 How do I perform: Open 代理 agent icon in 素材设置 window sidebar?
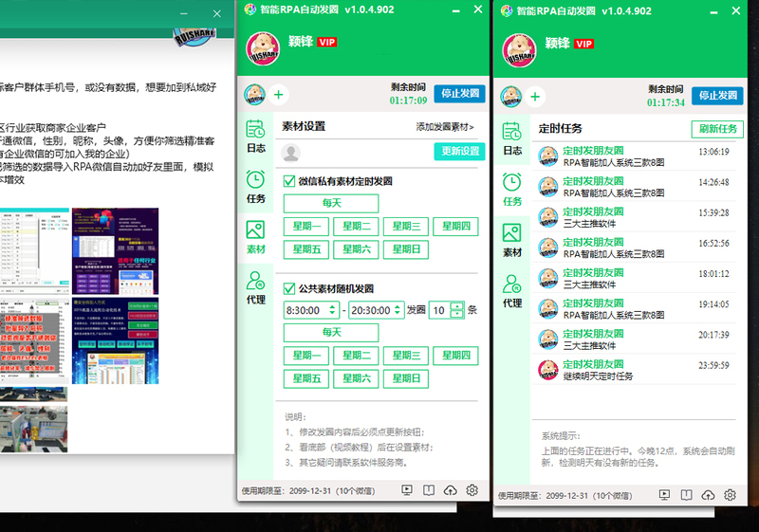coord(255,287)
